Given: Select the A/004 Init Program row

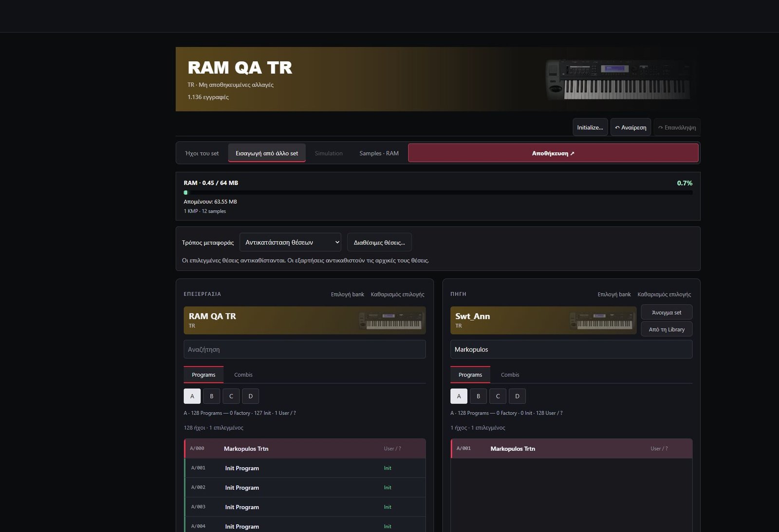Looking at the screenshot, I should (305, 525).
